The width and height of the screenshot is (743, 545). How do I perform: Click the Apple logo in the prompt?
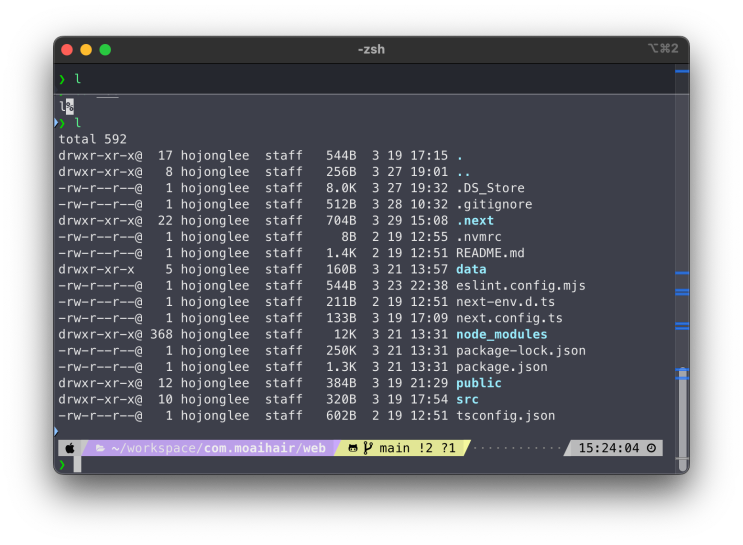(x=70, y=448)
